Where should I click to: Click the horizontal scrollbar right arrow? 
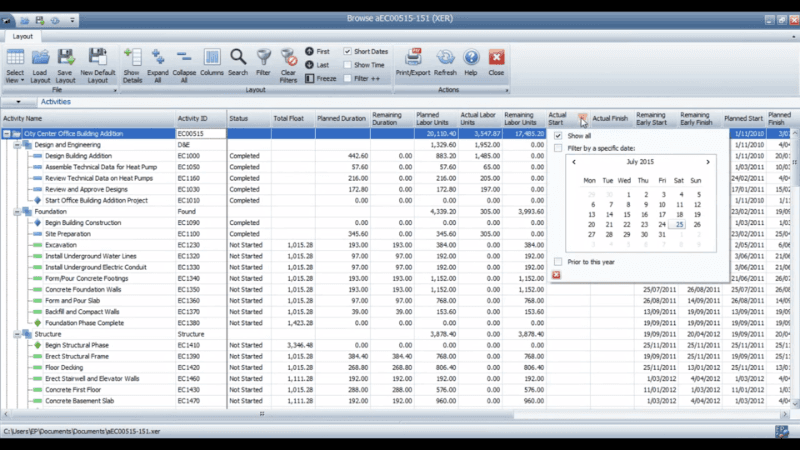[x=785, y=414]
